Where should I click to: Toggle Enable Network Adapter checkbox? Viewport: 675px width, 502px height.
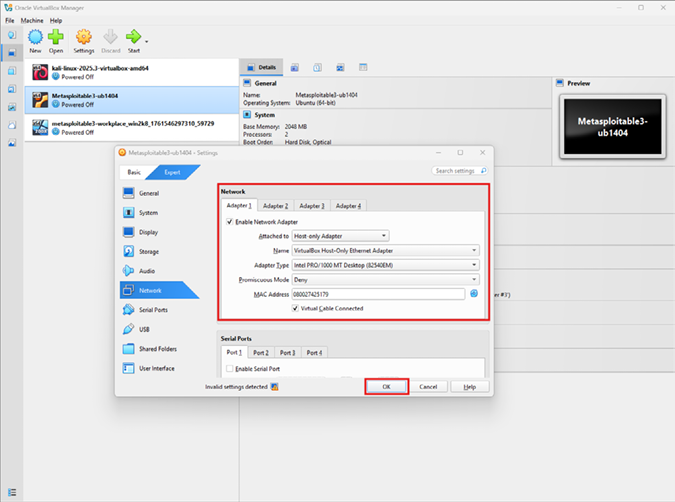click(229, 222)
